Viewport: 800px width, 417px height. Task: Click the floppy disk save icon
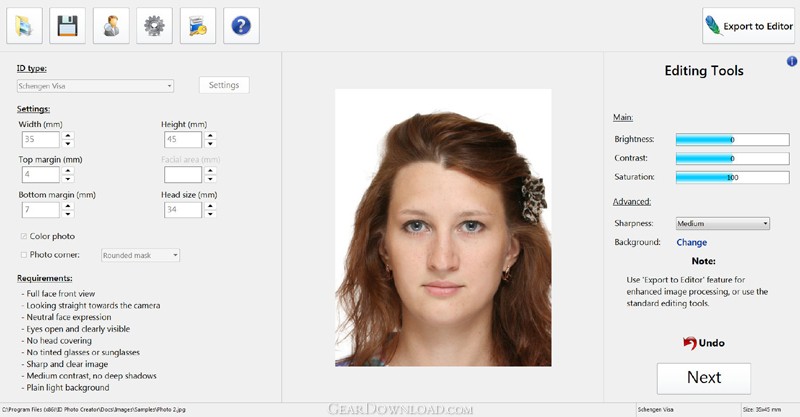pyautogui.click(x=68, y=26)
